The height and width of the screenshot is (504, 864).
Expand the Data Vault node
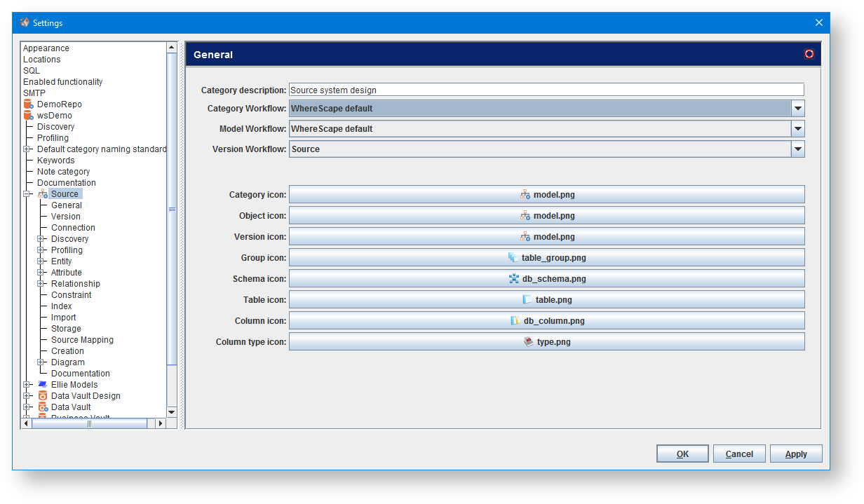pos(27,407)
